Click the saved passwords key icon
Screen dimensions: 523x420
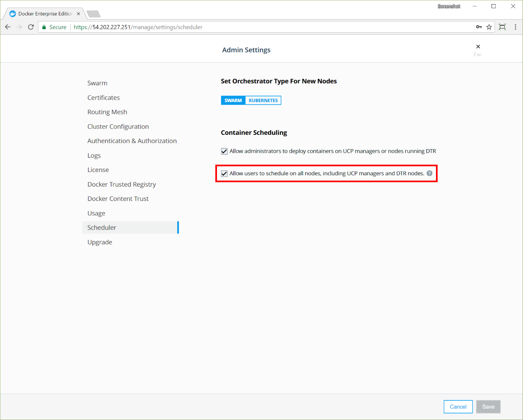point(479,27)
